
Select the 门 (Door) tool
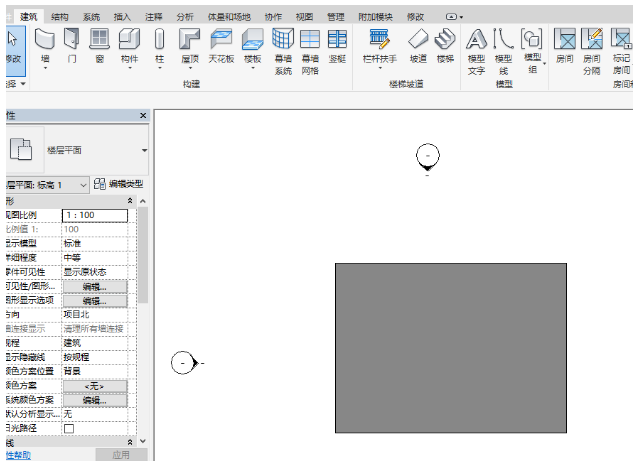[x=72, y=46]
